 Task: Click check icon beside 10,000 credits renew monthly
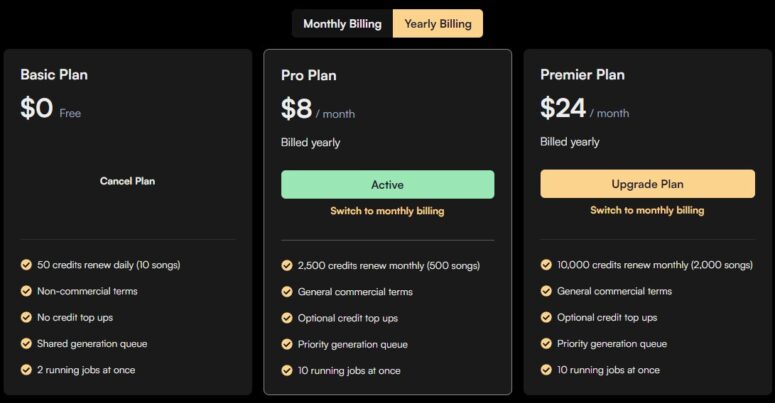546,265
